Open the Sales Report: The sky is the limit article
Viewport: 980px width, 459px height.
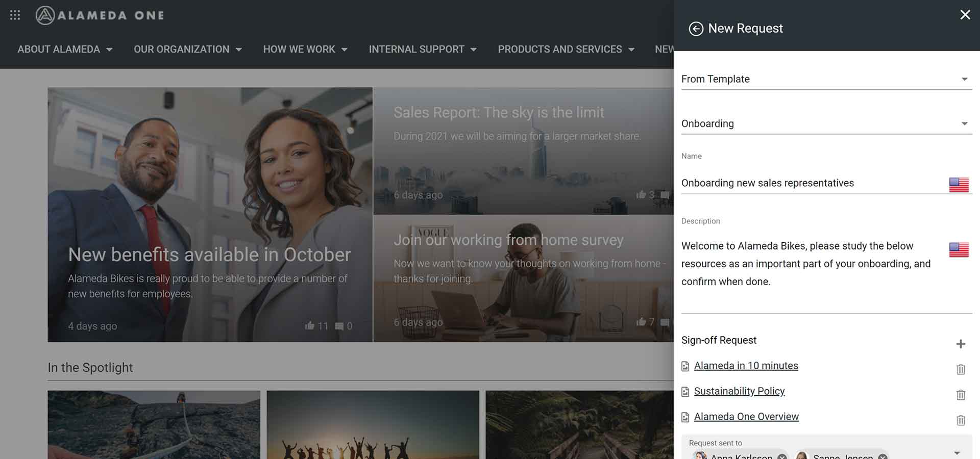pyautogui.click(x=499, y=112)
